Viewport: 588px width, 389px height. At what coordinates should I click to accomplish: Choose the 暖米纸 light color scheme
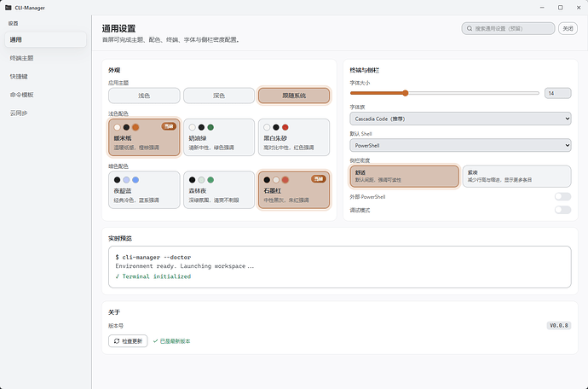[x=144, y=137]
